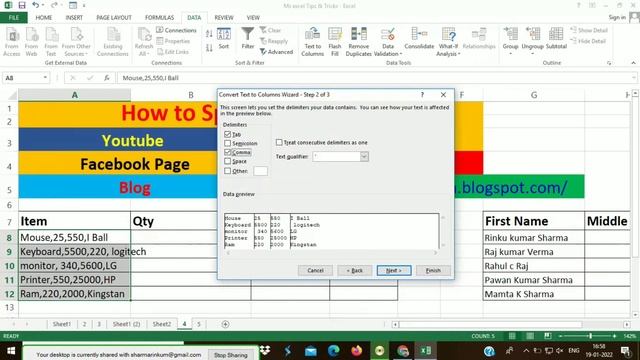The image size is (640, 360).
Task: Click the Other delimiter text field
Action: (x=260, y=171)
